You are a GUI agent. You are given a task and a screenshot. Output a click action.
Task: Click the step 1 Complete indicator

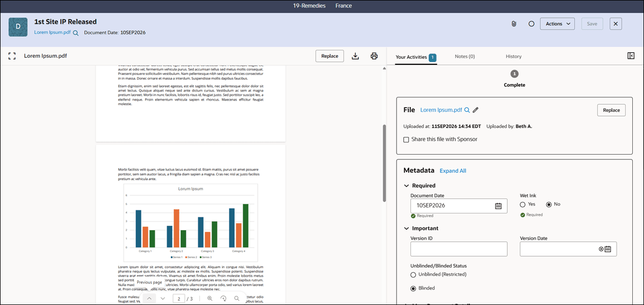(514, 74)
